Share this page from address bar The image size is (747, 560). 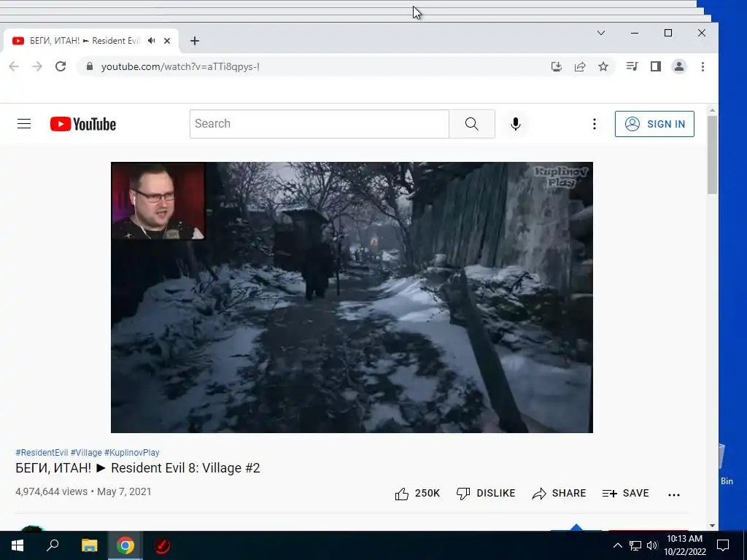pos(580,66)
